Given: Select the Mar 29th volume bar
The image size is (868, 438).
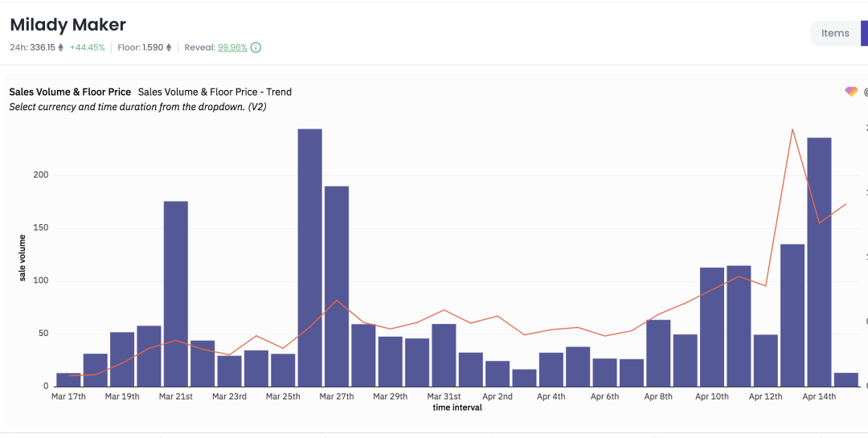Looking at the screenshot, I should (x=391, y=362).
